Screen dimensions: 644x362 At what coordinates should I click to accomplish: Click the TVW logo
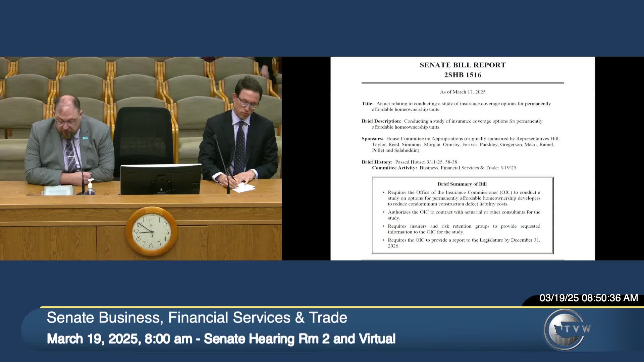567,329
